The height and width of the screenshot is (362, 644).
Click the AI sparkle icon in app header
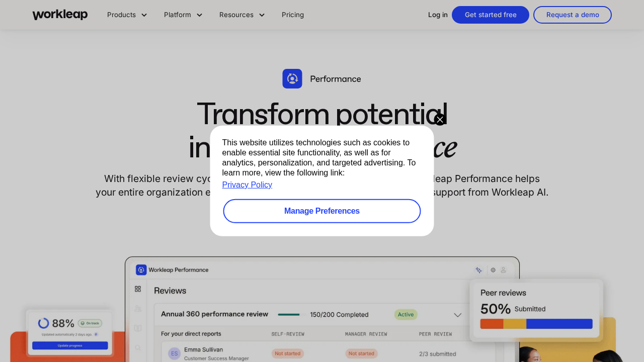(478, 270)
